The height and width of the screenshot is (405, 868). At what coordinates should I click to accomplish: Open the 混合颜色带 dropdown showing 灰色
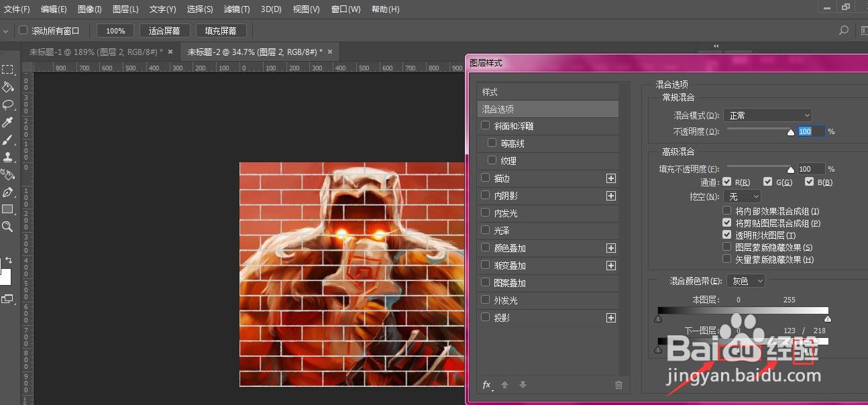tap(746, 281)
